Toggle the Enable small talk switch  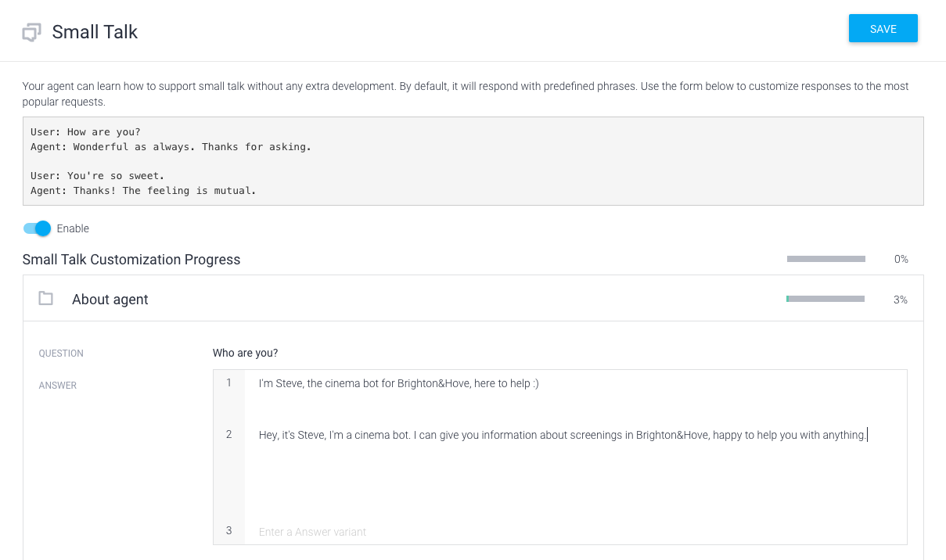37,228
